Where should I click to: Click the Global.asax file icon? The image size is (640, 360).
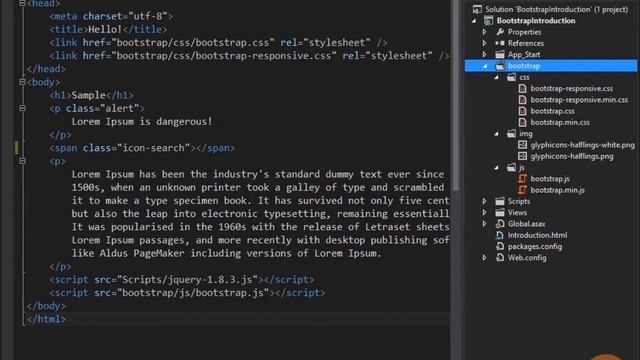[x=500, y=224]
